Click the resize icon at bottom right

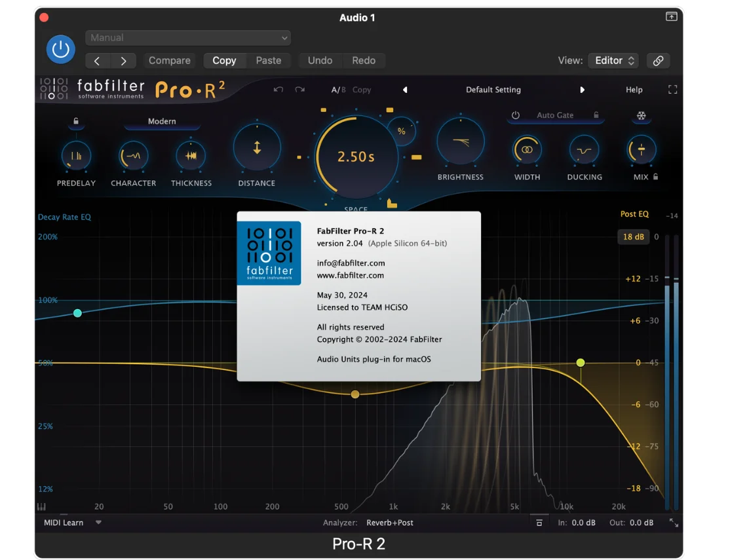673,523
